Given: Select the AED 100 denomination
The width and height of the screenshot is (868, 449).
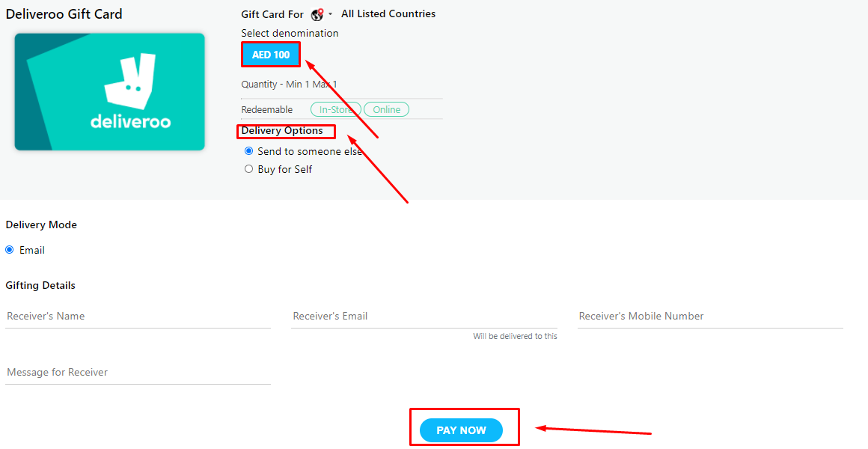Looking at the screenshot, I should point(270,54).
